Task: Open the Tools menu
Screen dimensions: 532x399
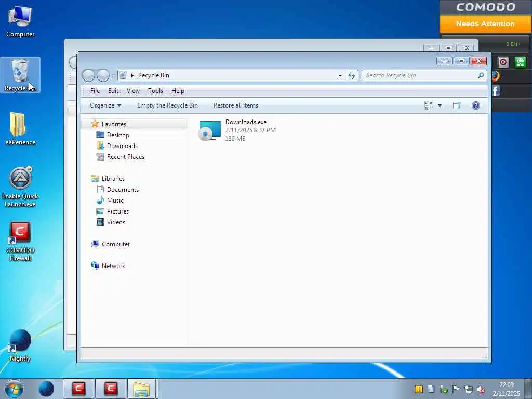Action: click(x=155, y=91)
